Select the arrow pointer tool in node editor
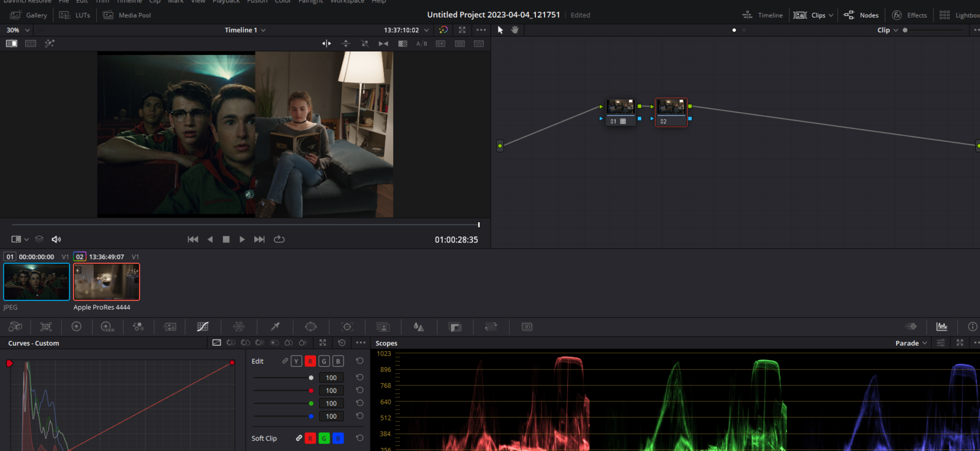The height and width of the screenshot is (451, 980). click(x=500, y=30)
